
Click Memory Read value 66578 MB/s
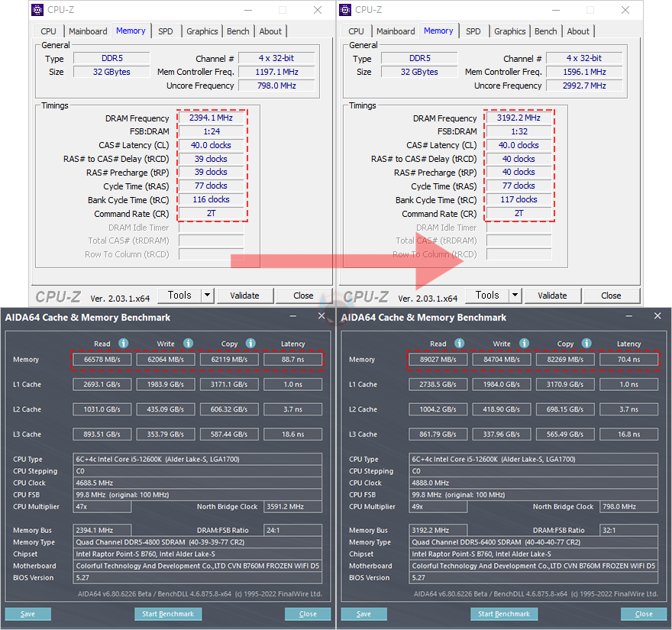point(102,359)
